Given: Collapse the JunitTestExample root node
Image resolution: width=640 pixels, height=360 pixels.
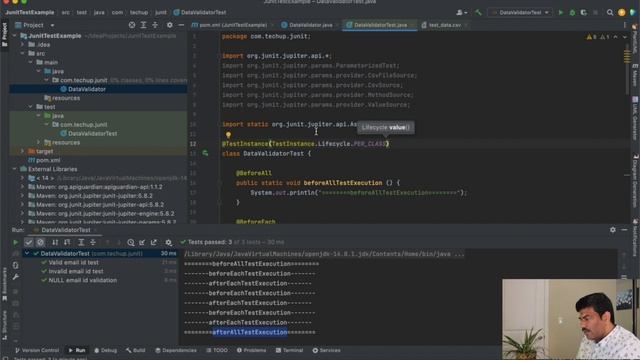Looking at the screenshot, I should (15, 36).
